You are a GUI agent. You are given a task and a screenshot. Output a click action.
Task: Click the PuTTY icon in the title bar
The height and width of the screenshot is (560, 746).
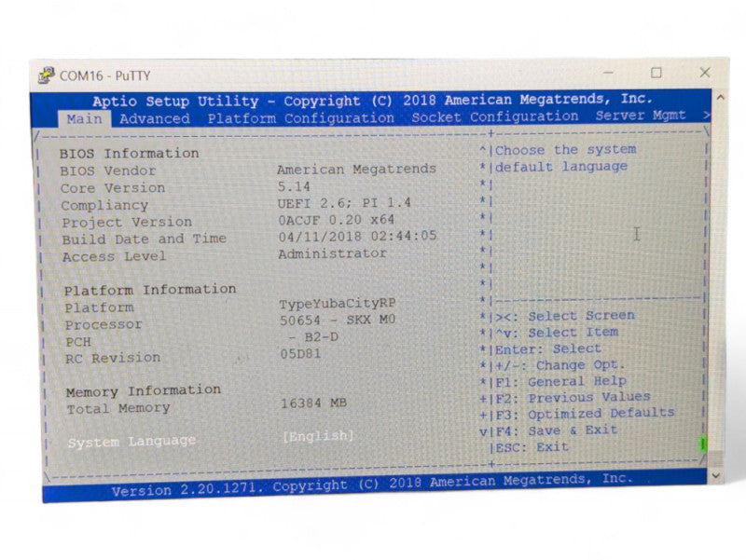pyautogui.click(x=47, y=76)
